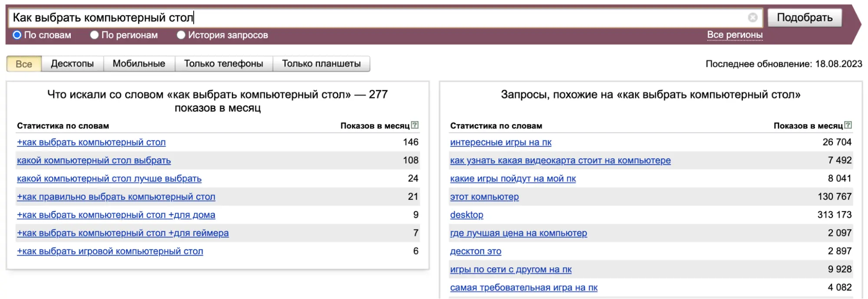Switch to the 'Десктопы' tab
This screenshot has width=868, height=299.
(72, 64)
